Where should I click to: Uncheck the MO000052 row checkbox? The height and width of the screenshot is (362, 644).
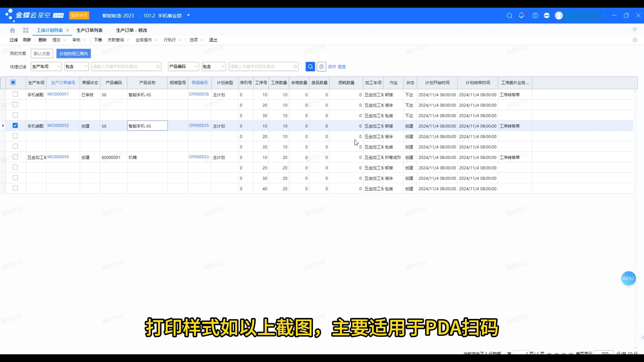tap(15, 125)
